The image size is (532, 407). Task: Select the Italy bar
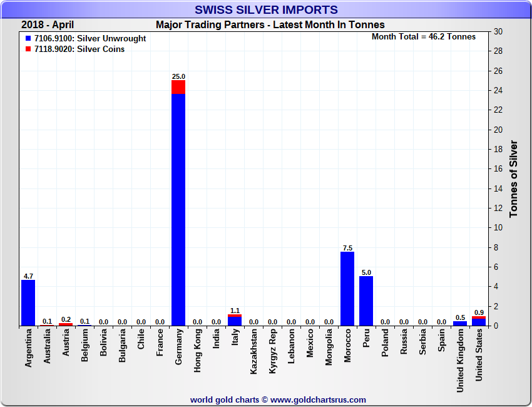pos(235,321)
